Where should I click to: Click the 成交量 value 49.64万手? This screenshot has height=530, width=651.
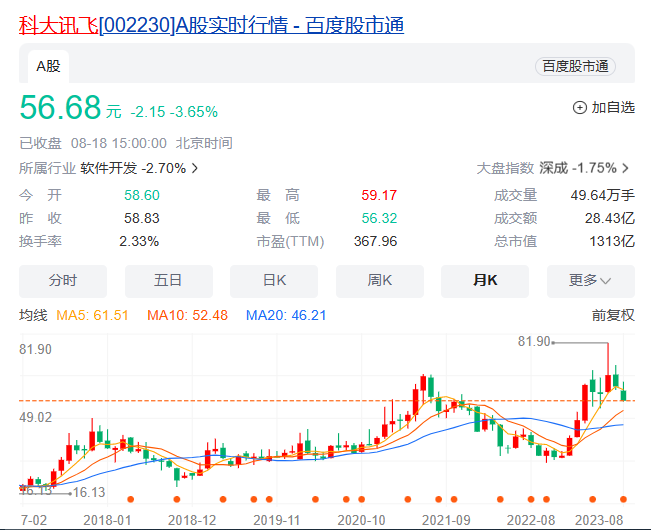pos(602,195)
